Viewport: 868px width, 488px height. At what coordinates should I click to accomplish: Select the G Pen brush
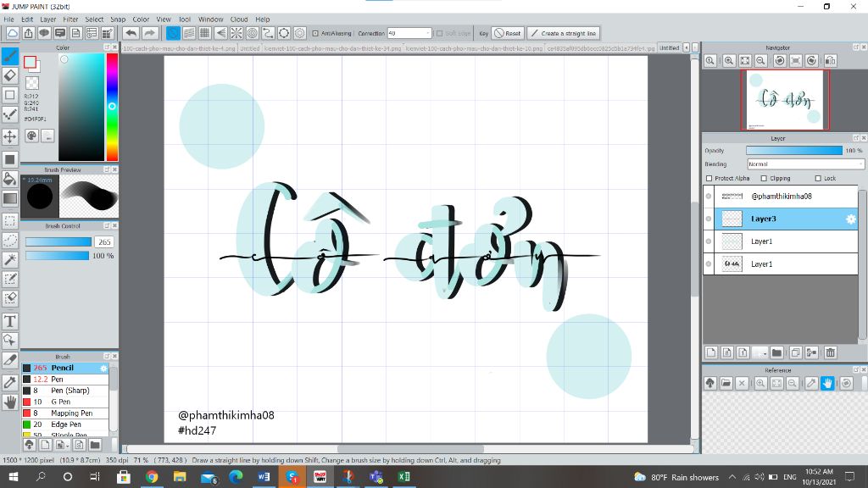[65, 402]
